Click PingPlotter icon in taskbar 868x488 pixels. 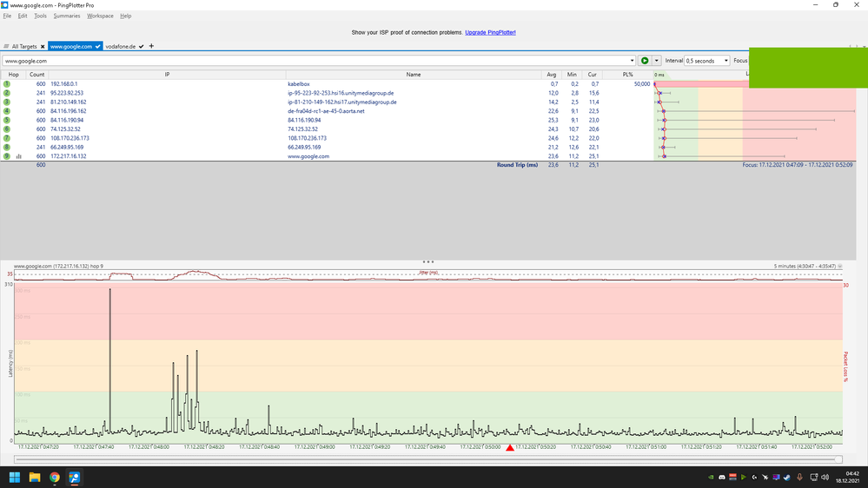74,477
